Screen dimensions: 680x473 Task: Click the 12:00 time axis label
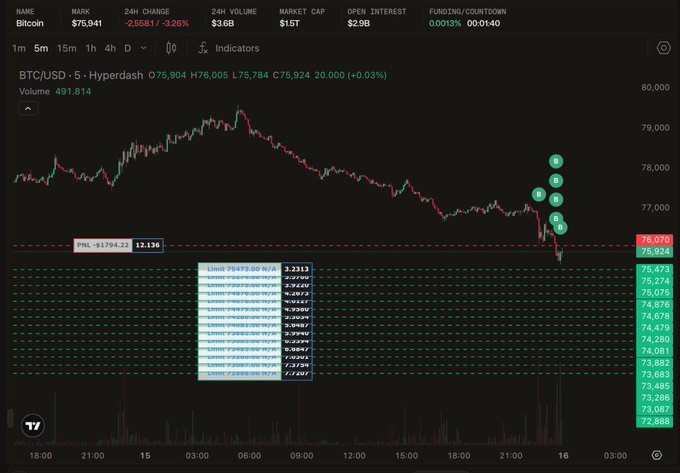(x=354, y=456)
